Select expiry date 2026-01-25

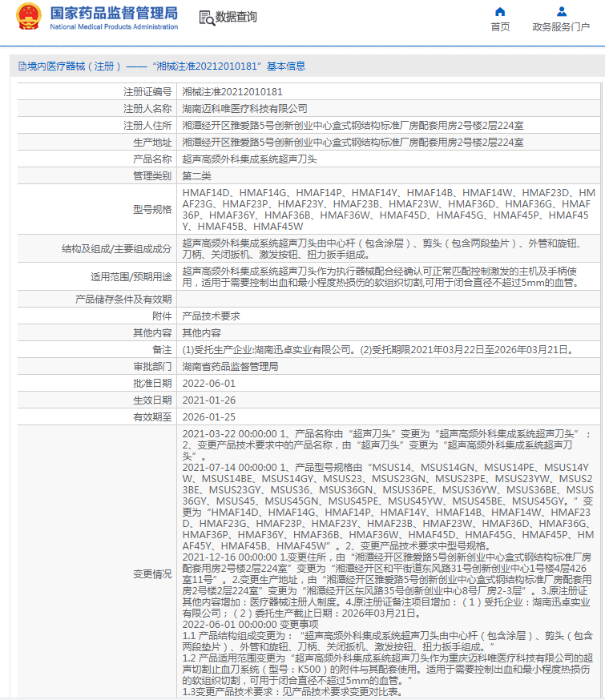coord(208,417)
